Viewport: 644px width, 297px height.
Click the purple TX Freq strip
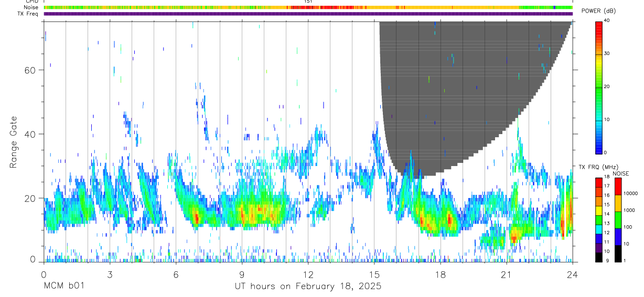pos(308,14)
